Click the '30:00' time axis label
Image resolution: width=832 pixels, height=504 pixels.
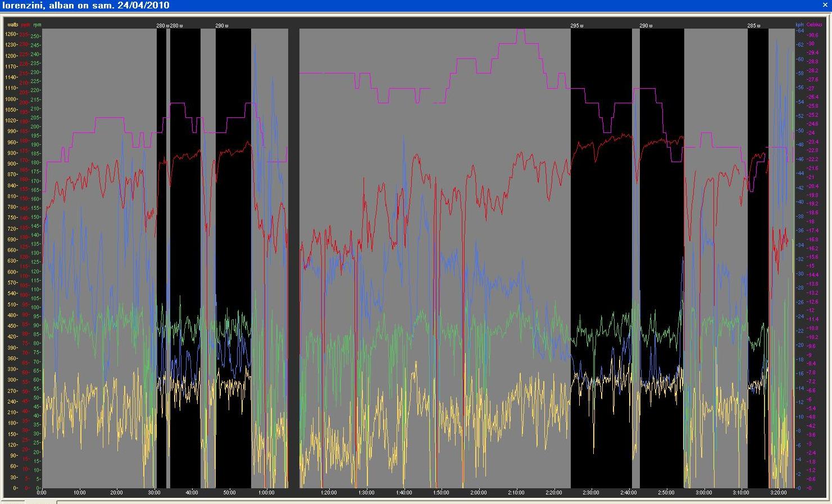[x=154, y=493]
